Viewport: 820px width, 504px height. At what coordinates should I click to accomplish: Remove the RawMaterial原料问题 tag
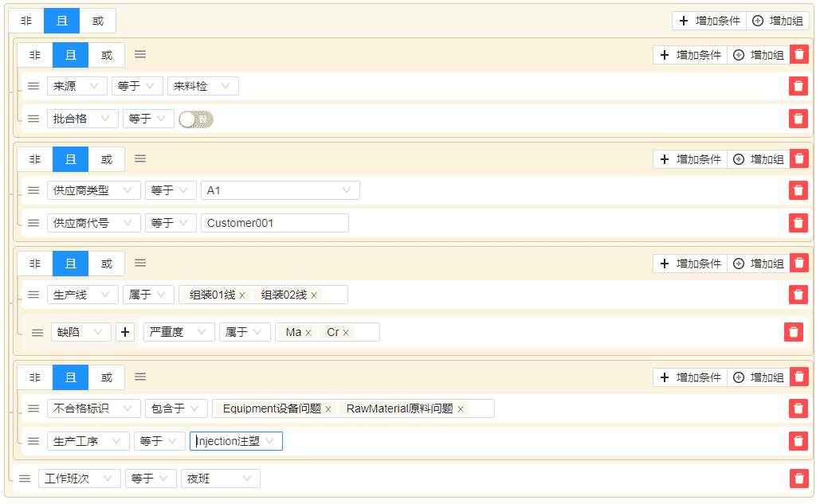click(461, 409)
